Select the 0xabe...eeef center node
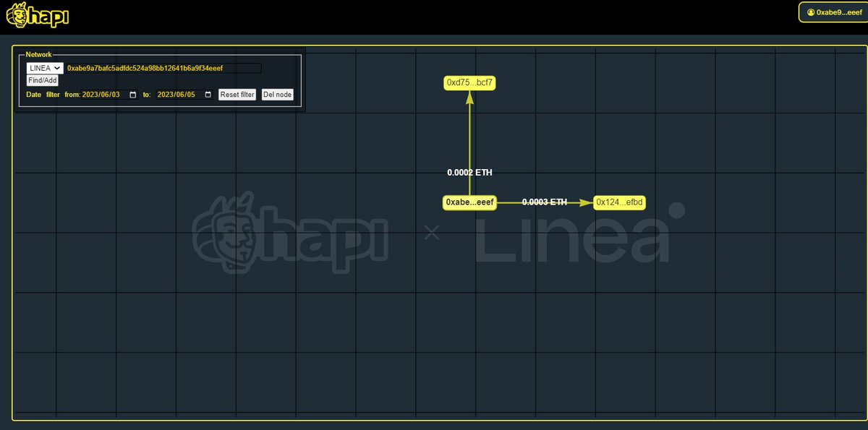868x430 pixels. [469, 202]
